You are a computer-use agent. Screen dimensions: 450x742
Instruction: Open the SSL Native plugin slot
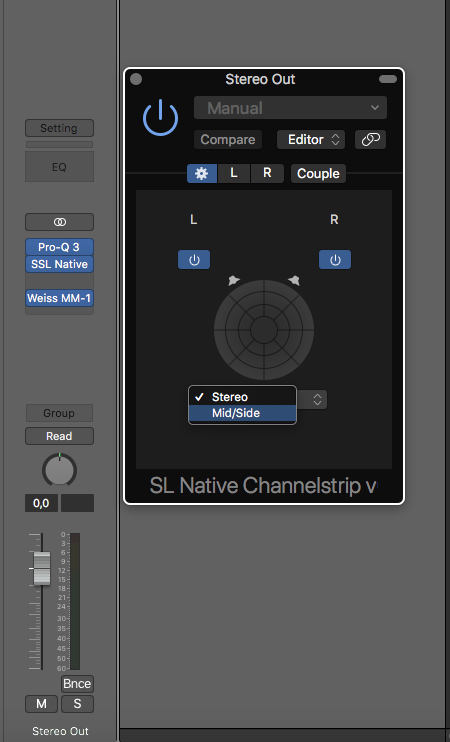59,264
